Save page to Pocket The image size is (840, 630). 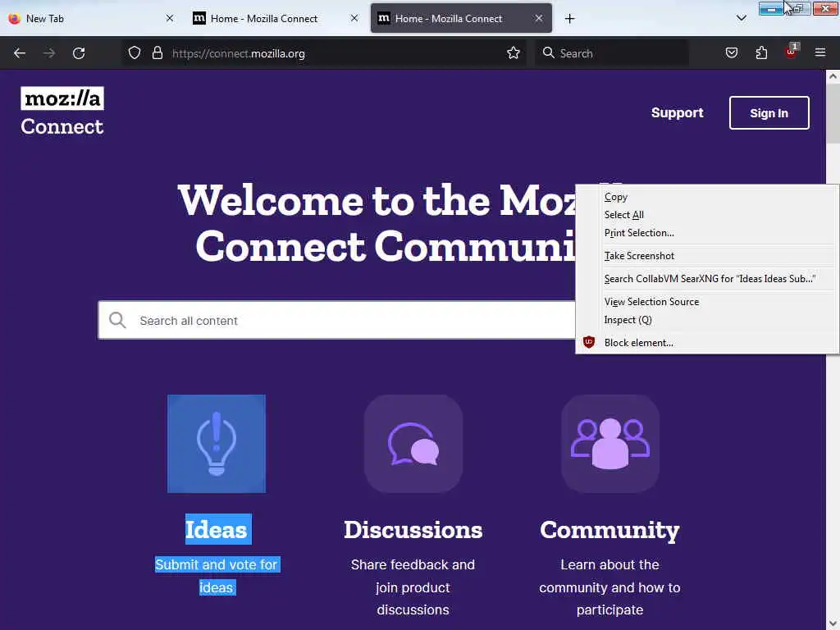tap(732, 53)
